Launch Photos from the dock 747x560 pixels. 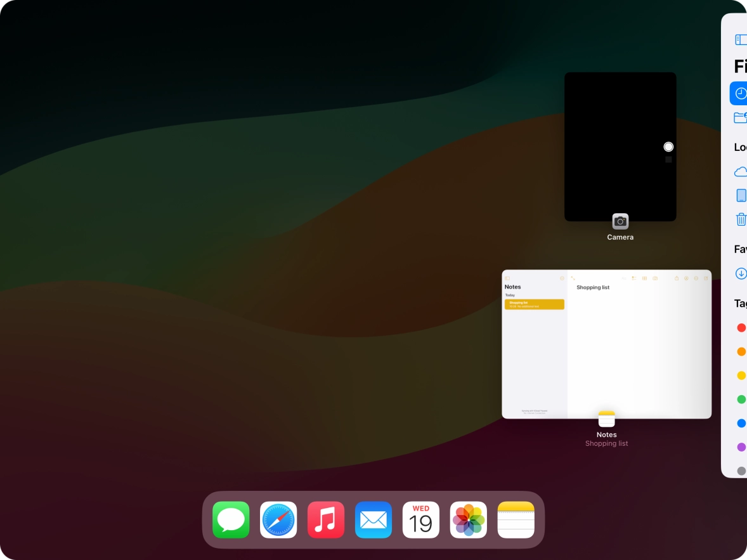click(469, 520)
